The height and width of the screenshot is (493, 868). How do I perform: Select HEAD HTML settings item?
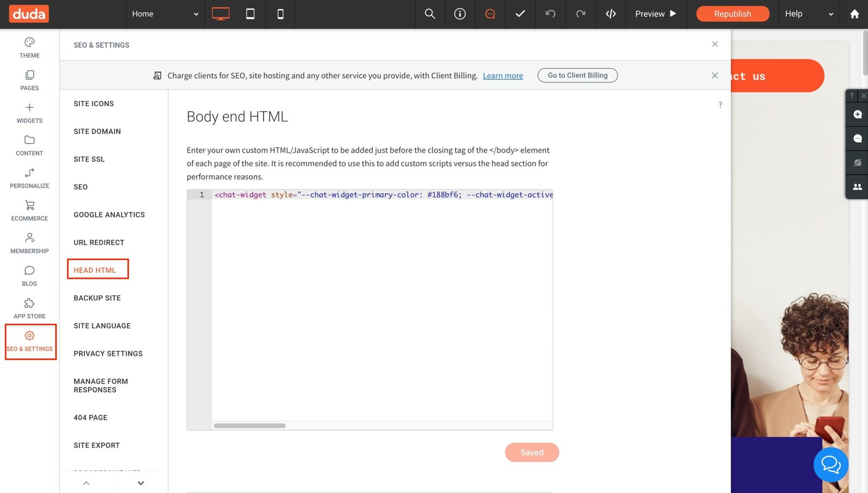coord(95,270)
